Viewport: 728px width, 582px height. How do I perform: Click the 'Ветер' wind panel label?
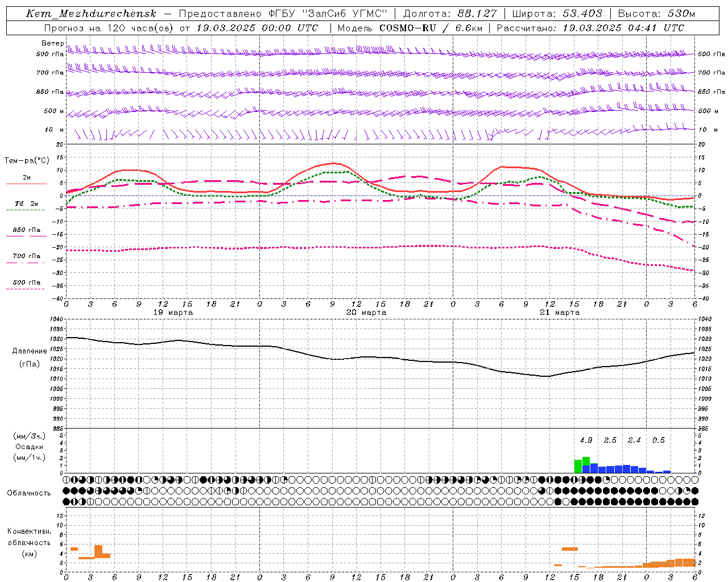[x=53, y=43]
